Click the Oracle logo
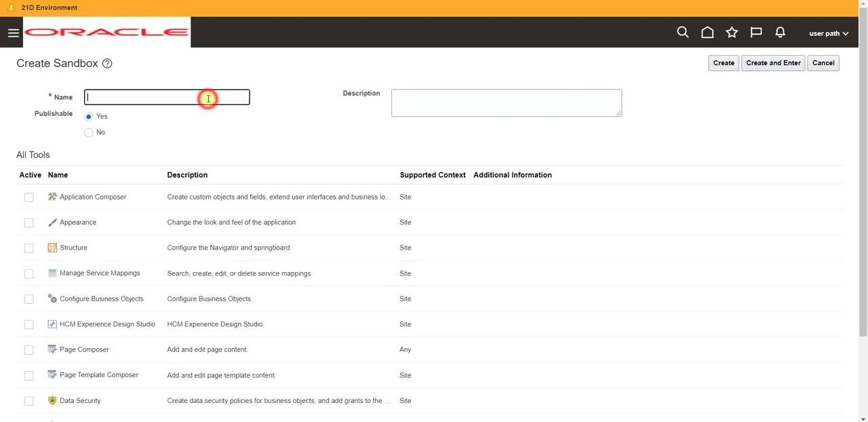 106,32
